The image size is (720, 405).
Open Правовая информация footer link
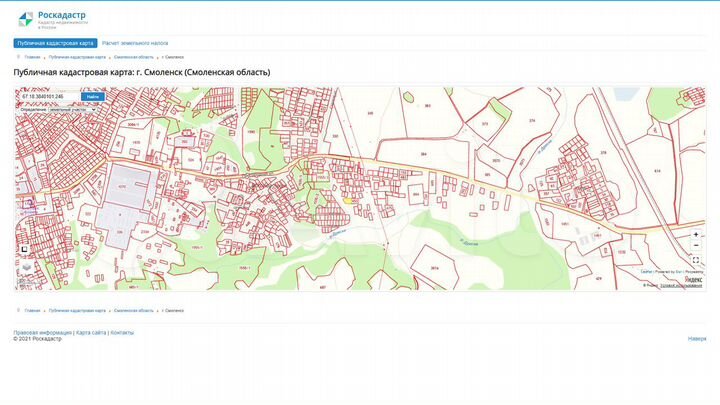point(42,332)
